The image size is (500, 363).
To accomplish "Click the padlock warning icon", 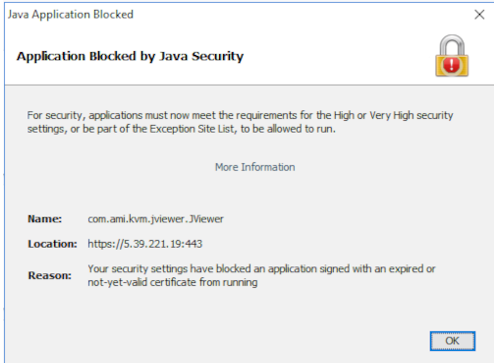I will coord(452,56).
